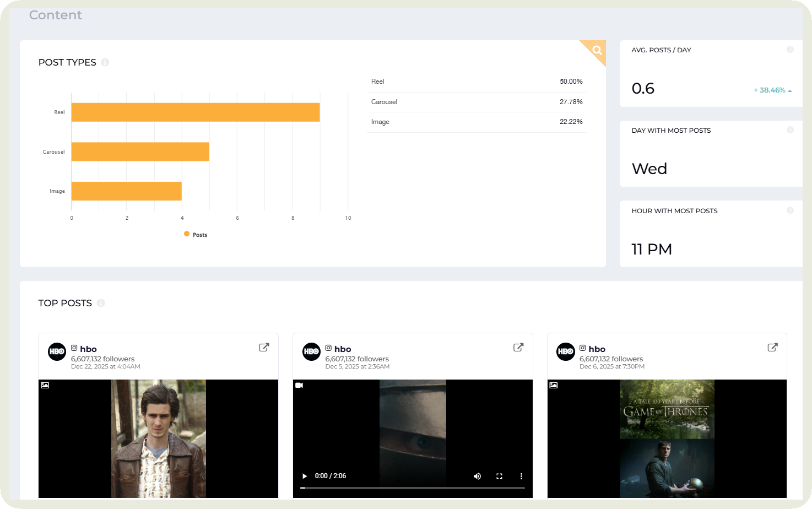The image size is (812, 509).
Task: Click the info icon on Hour With Most Posts
Action: click(x=791, y=210)
